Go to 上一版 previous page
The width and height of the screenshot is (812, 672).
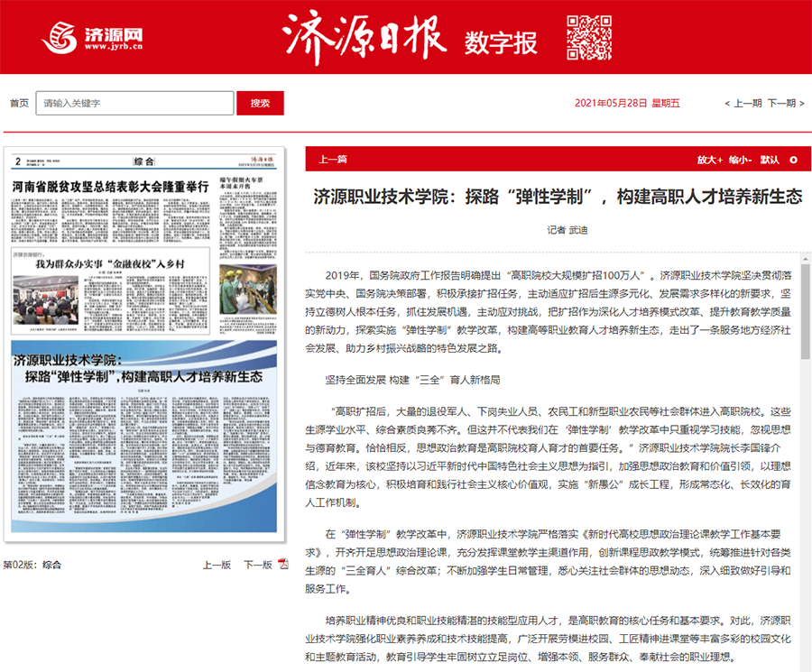pos(217,565)
